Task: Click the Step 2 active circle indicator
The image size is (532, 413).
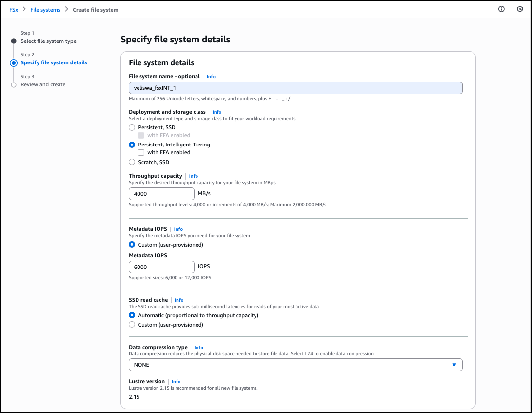Action: coord(14,63)
